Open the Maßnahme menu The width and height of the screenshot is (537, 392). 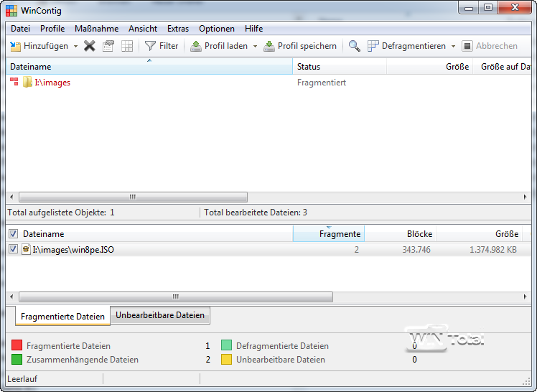[x=96, y=29]
